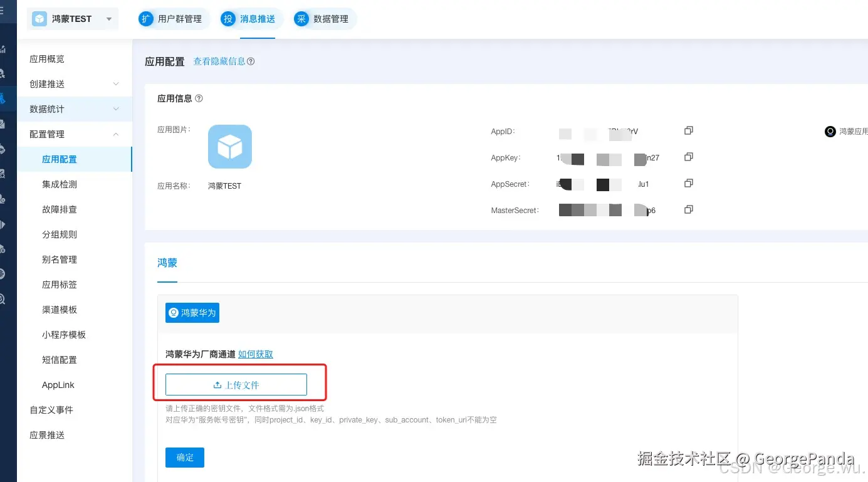Collapse the 配置管理 sidebar section
This screenshot has height=482, width=868.
pyautogui.click(x=115, y=134)
